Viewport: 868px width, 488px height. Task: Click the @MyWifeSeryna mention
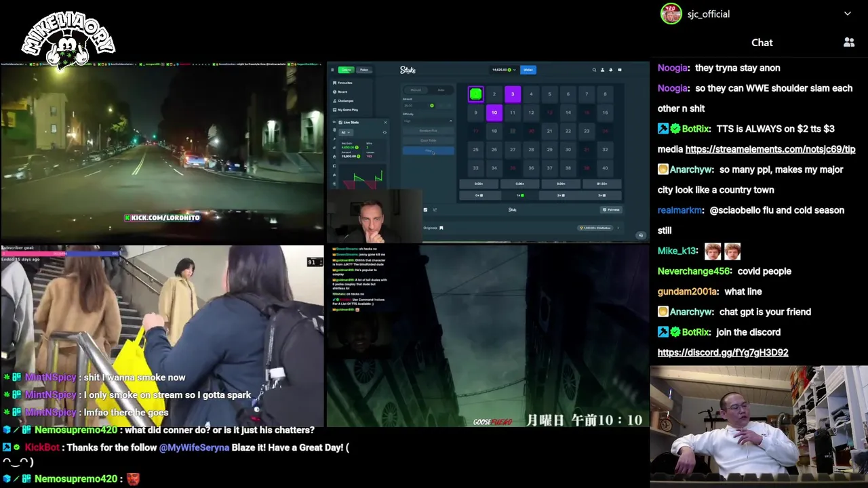point(194,447)
